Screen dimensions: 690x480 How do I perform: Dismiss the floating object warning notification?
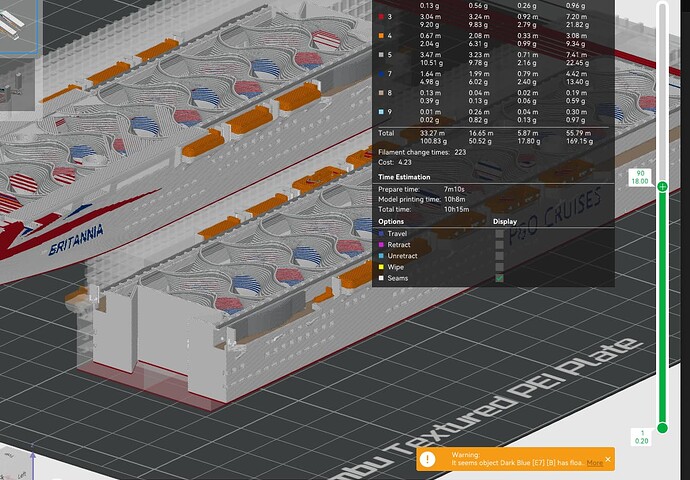tap(608, 459)
